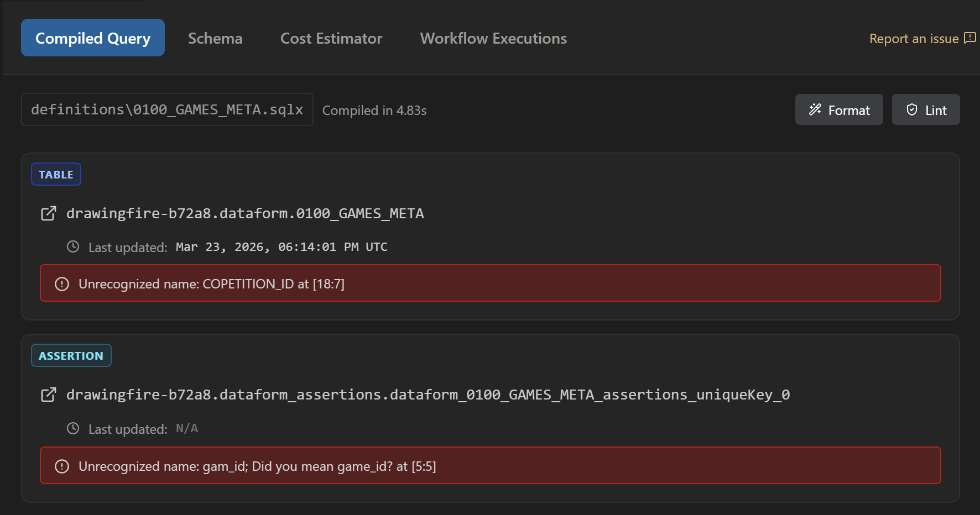Viewport: 980px width, 515px height.
Task: Click the N/A last updated value
Action: click(187, 428)
